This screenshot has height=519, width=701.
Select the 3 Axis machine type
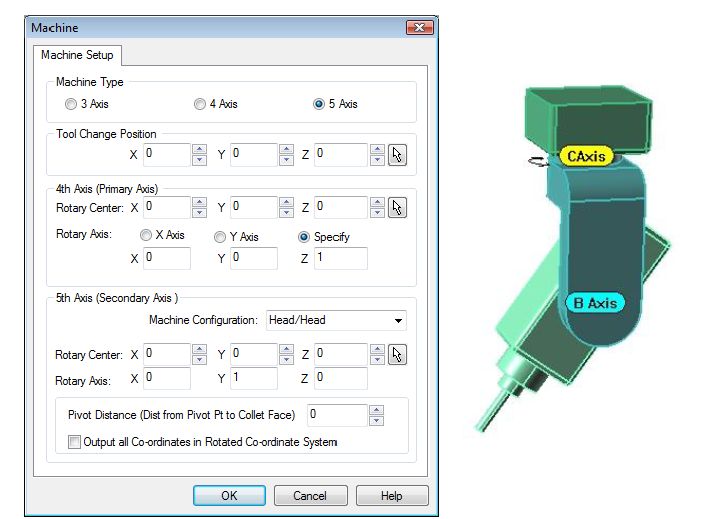coord(69,104)
